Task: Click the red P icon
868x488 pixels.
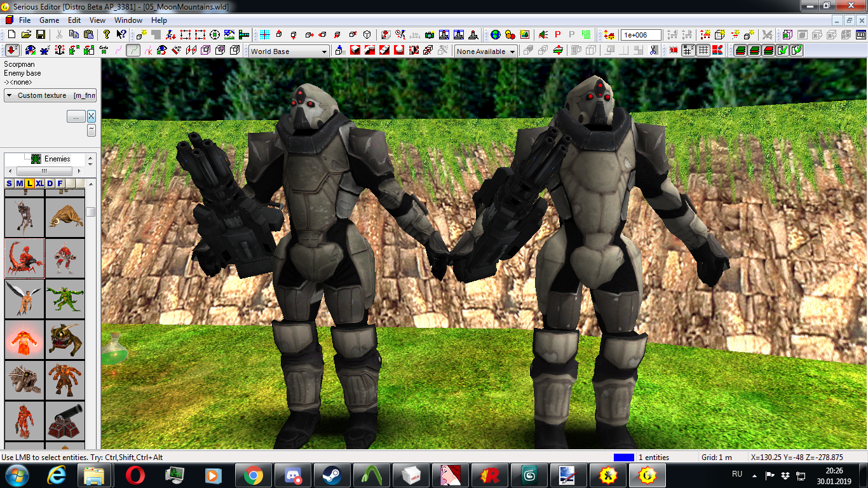Action: point(558,34)
